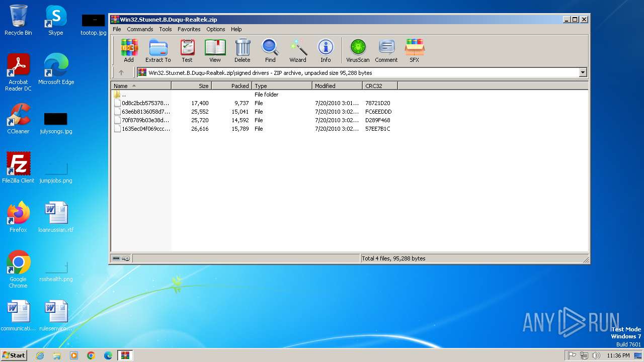
Task: Click the WinRAR taskbar button
Action: point(125,355)
